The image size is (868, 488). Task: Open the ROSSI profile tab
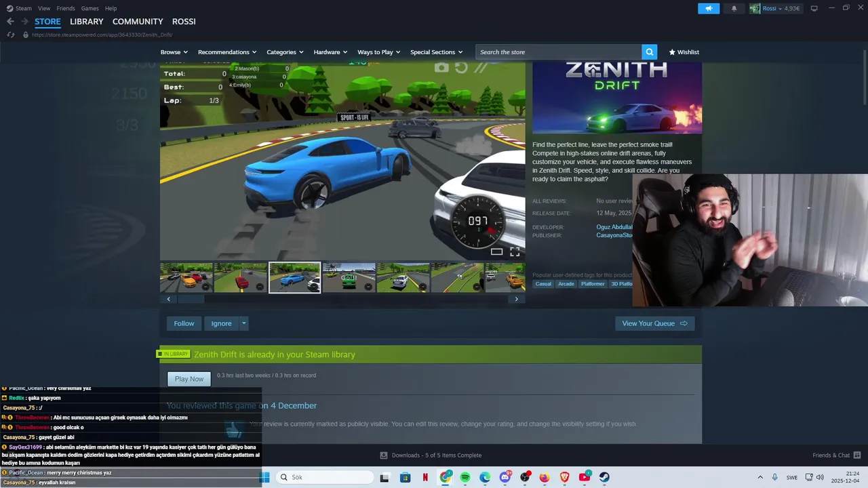tap(184, 22)
